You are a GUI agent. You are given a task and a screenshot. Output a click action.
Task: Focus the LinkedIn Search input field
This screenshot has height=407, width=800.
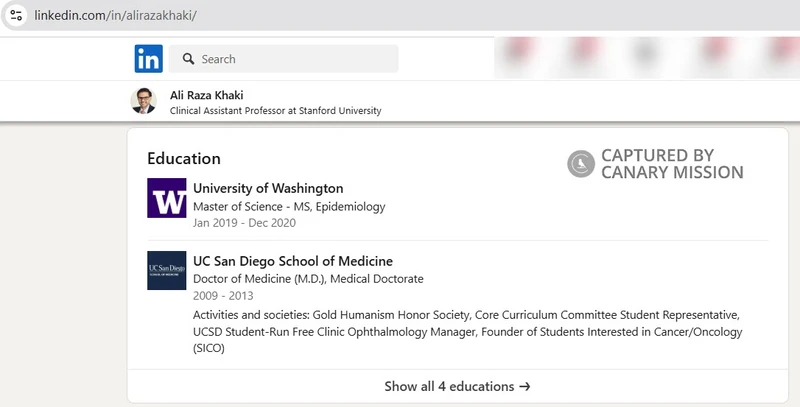[x=284, y=59]
